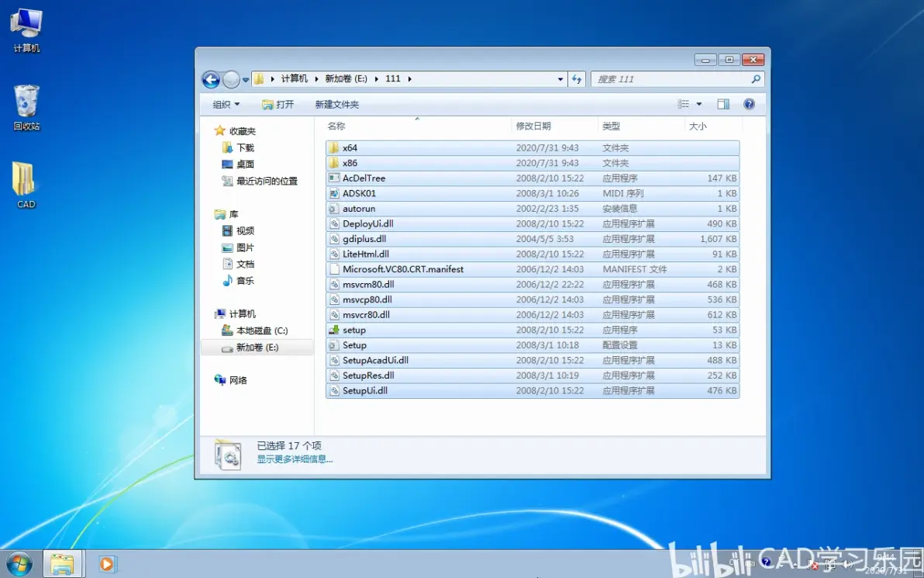Open the Windows Start button

point(19,564)
